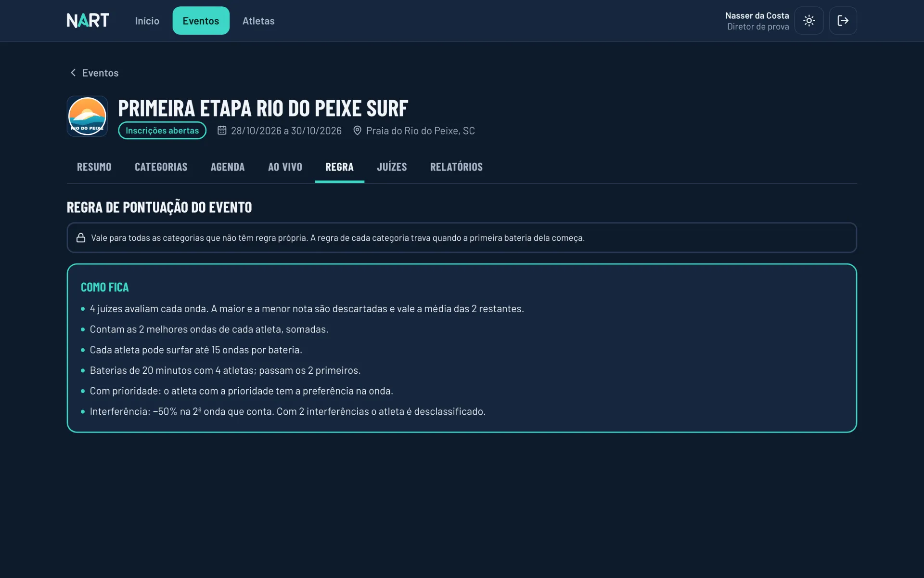Open Atletas in top navigation
This screenshot has height=578, width=924.
point(258,21)
